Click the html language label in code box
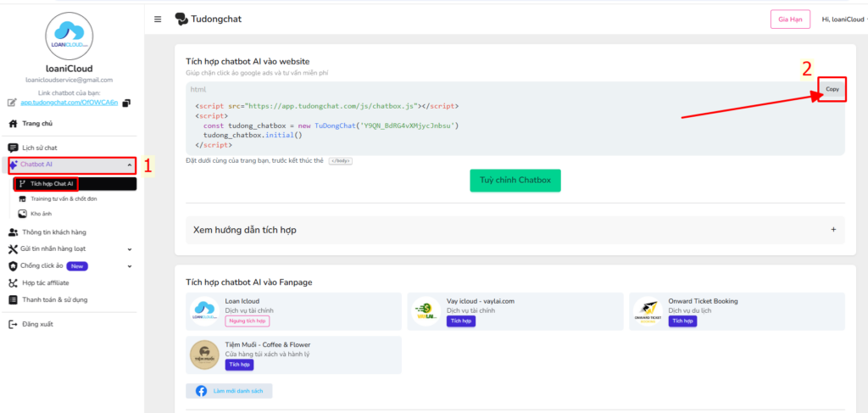Viewport: 868px width, 413px height. tap(198, 89)
